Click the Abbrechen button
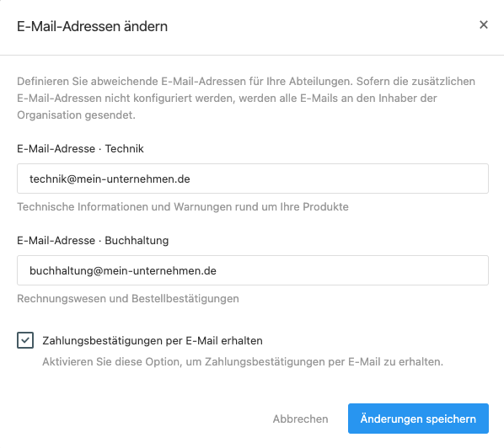 tap(300, 419)
